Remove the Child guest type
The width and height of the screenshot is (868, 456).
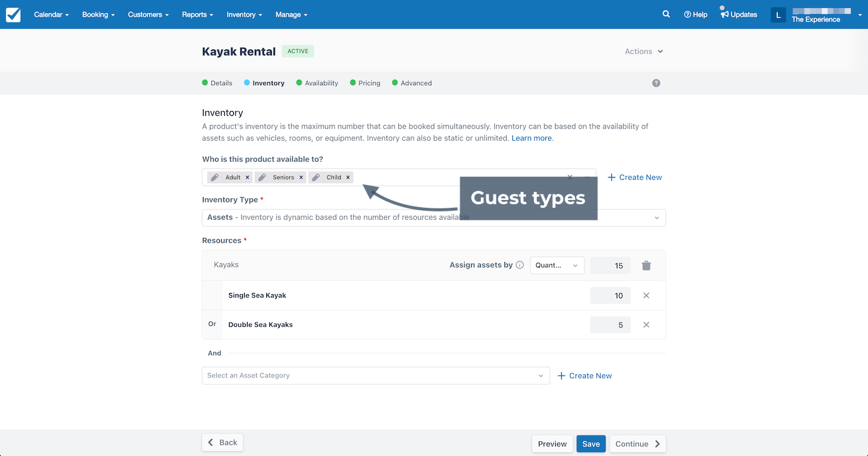[x=348, y=178]
